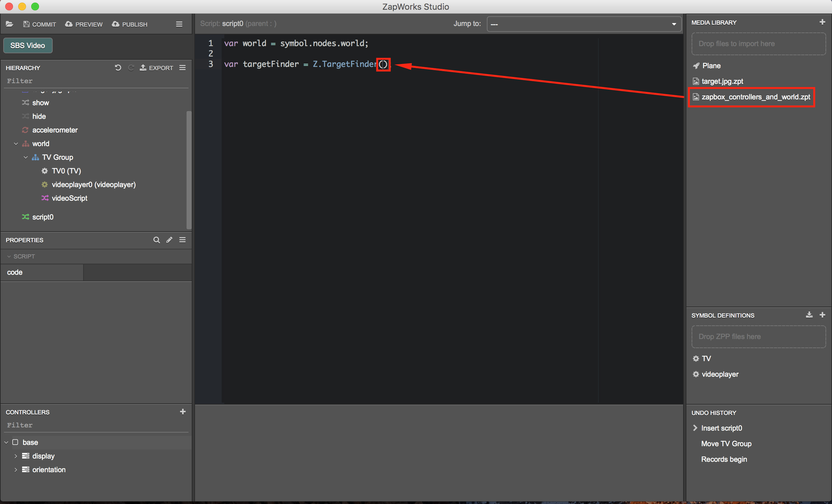Screen dimensions: 832x504
Task: Add a new controller with plus icon
Action: 183,411
